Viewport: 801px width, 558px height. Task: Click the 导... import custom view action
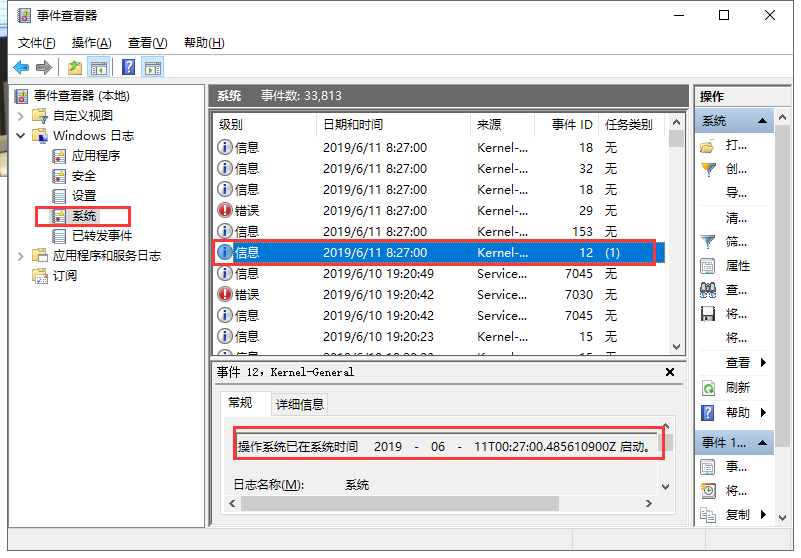[x=736, y=193]
